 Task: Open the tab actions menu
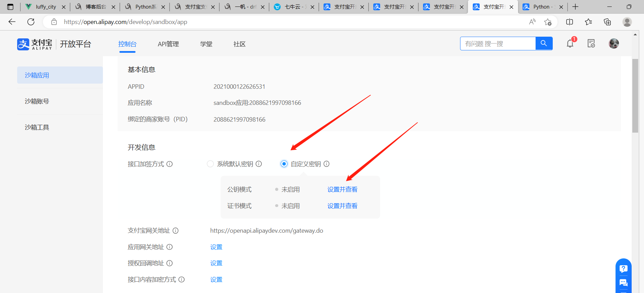pos(10,7)
